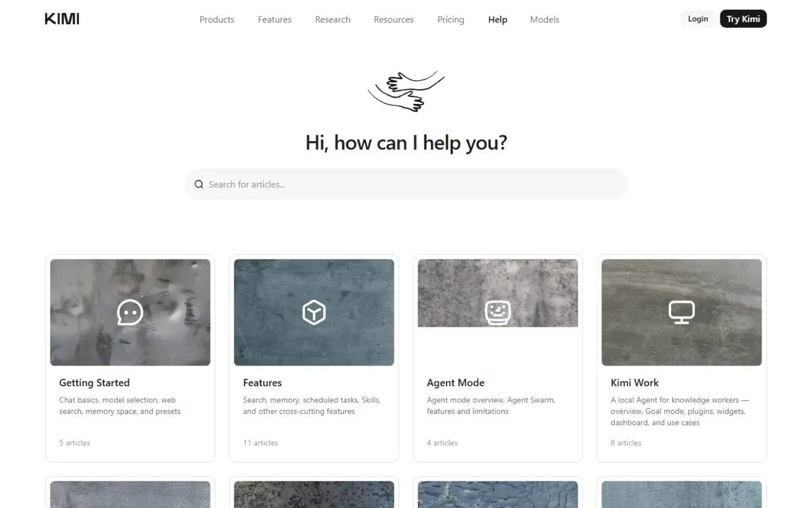
Task: Click the robot face icon on Agent Mode
Action: 498,312
